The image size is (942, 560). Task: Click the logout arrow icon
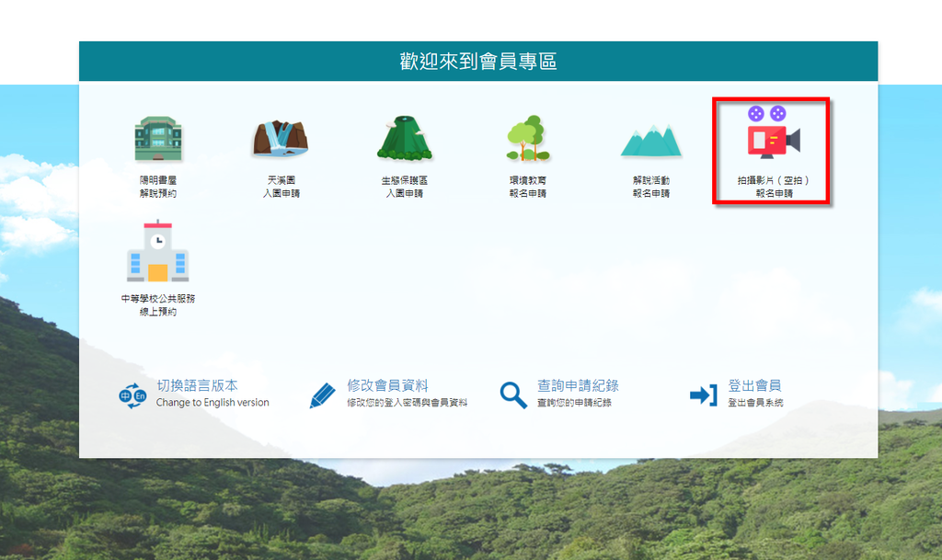704,395
